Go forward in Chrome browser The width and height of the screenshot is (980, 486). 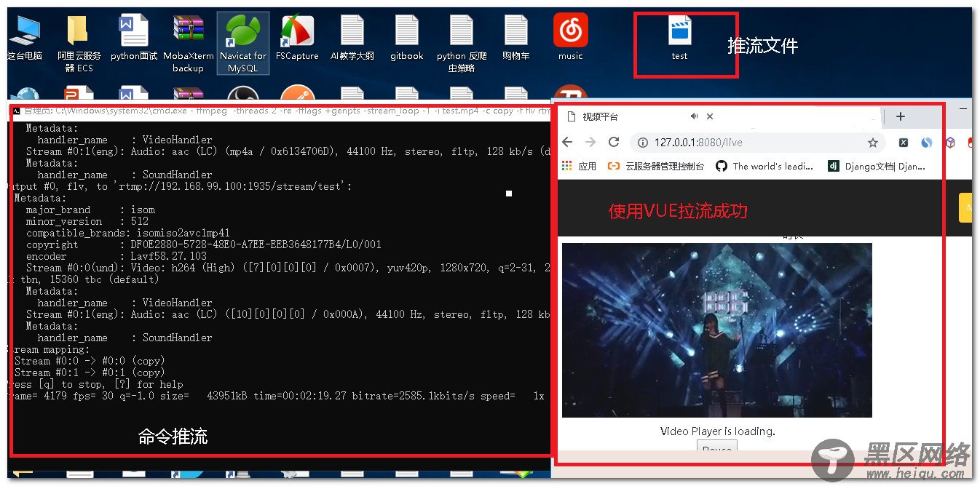(x=590, y=143)
